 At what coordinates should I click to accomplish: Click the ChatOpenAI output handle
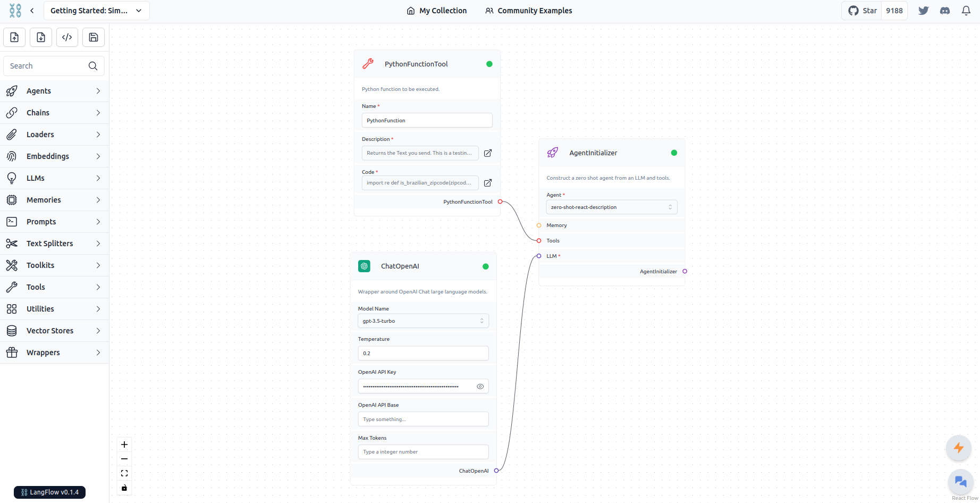coord(496,471)
